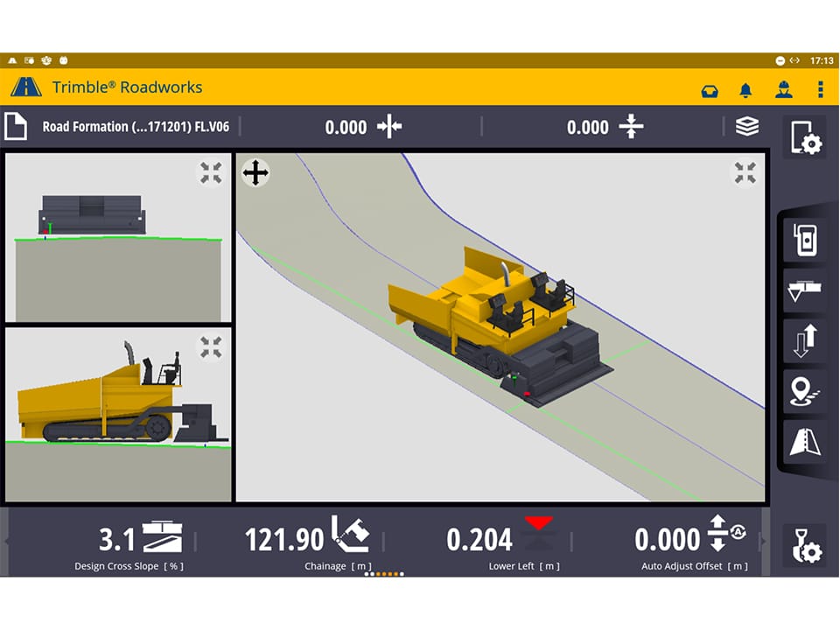The image size is (840, 630).
Task: Select Road Formation FL.V06 design name
Action: click(136, 127)
